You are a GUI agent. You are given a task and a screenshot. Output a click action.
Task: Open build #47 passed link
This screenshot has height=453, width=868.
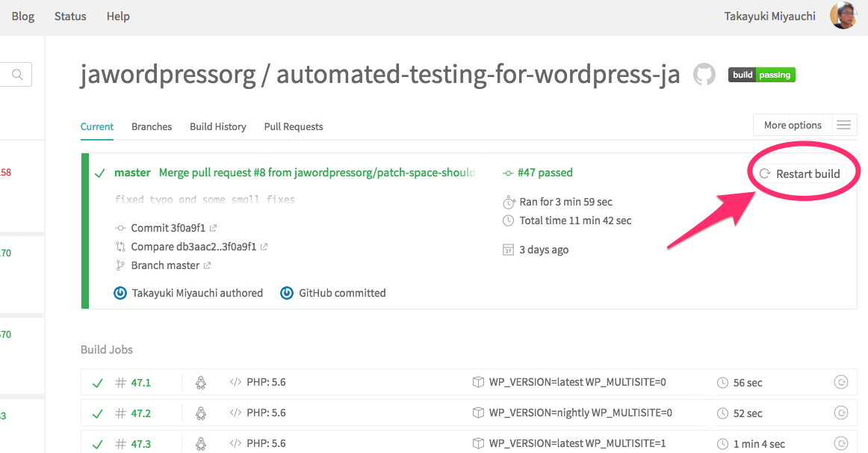point(545,173)
